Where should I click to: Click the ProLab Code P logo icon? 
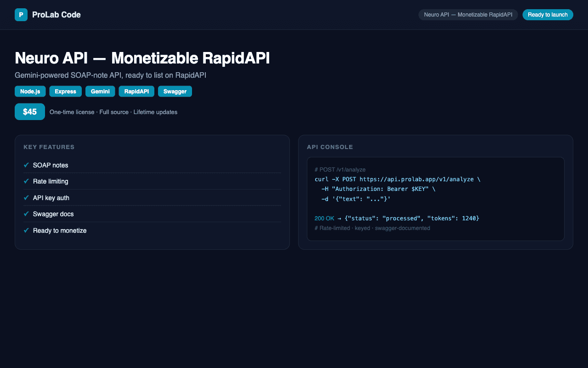21,15
